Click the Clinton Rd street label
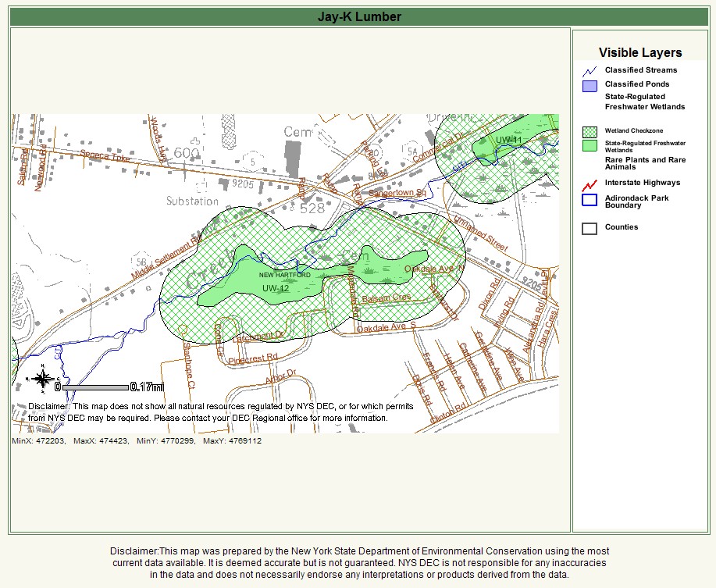 click(448, 412)
